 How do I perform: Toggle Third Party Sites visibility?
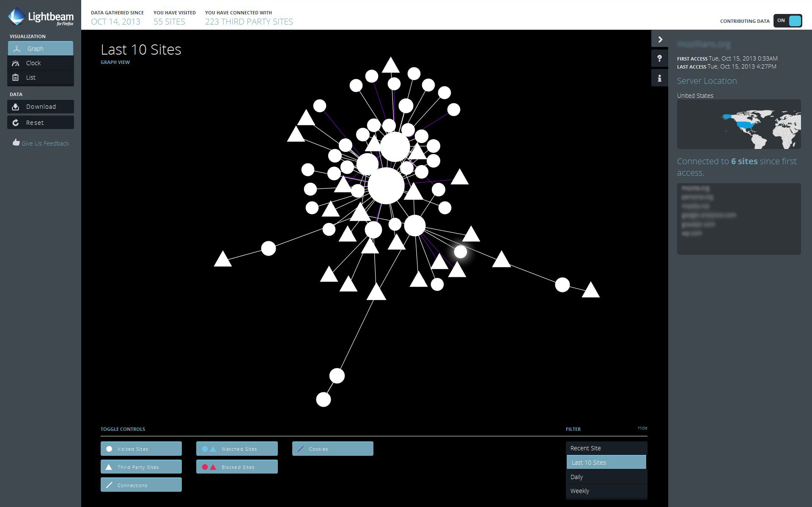click(141, 466)
